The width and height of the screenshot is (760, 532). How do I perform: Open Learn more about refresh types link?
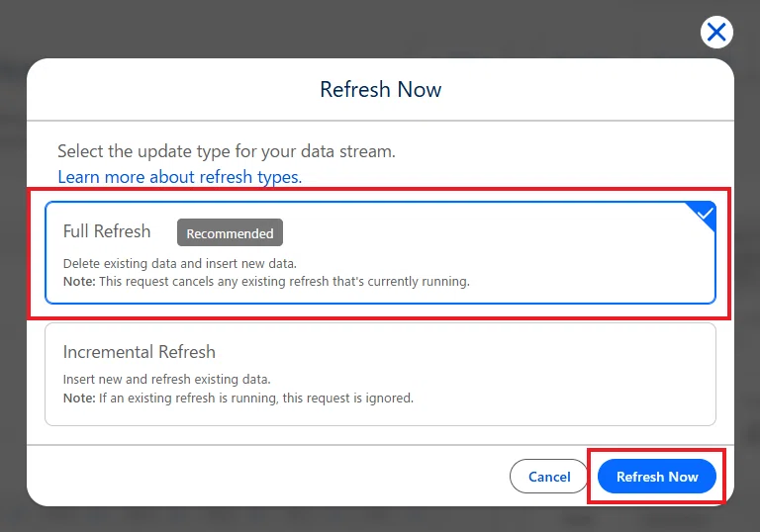pos(180,177)
